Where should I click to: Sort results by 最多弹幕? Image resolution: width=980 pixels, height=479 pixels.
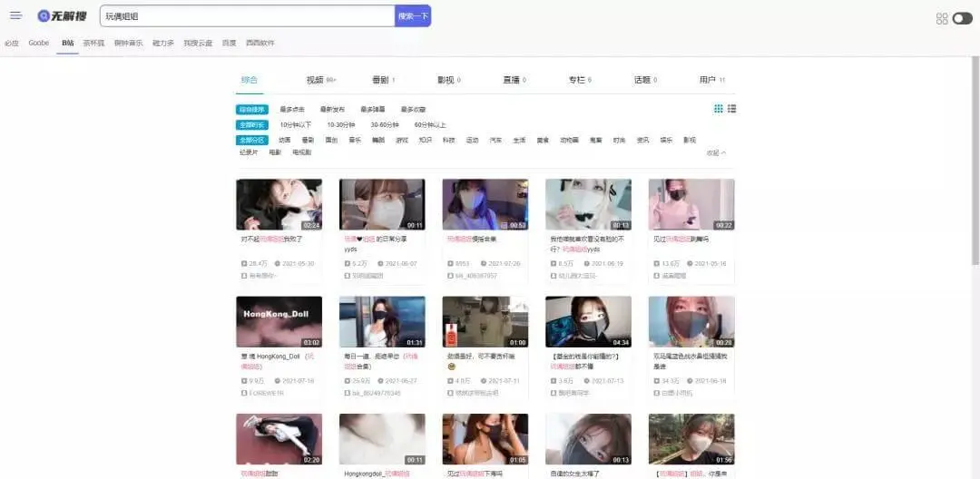[x=373, y=109]
